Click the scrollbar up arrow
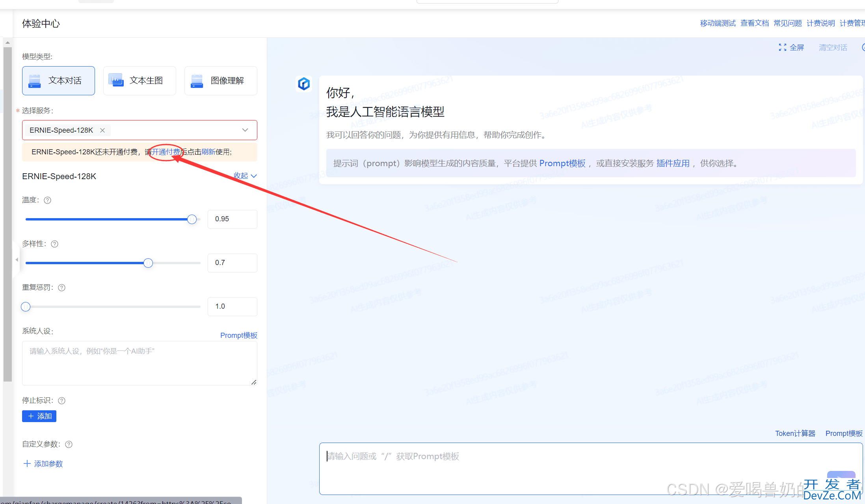The height and width of the screenshot is (504, 865). click(7, 43)
